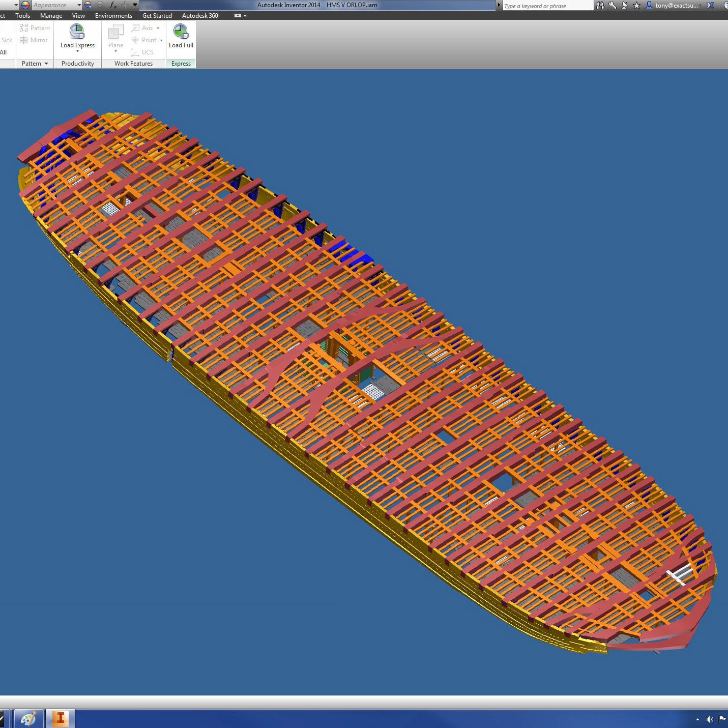Open the satellite dish communication center
This screenshot has height=728, width=728.
pyautogui.click(x=625, y=5)
